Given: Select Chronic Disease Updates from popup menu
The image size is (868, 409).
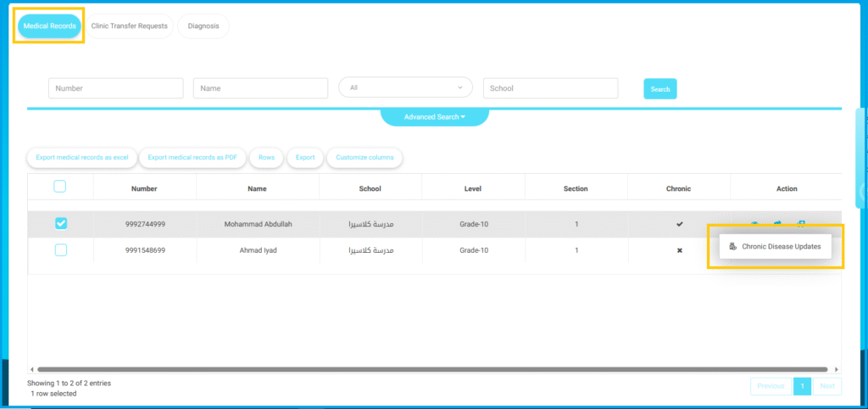Looking at the screenshot, I should pos(781,246).
